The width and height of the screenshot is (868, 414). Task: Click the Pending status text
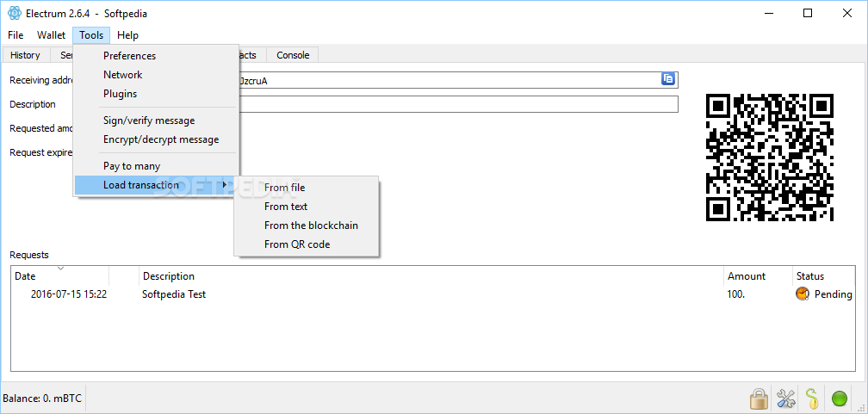[834, 294]
